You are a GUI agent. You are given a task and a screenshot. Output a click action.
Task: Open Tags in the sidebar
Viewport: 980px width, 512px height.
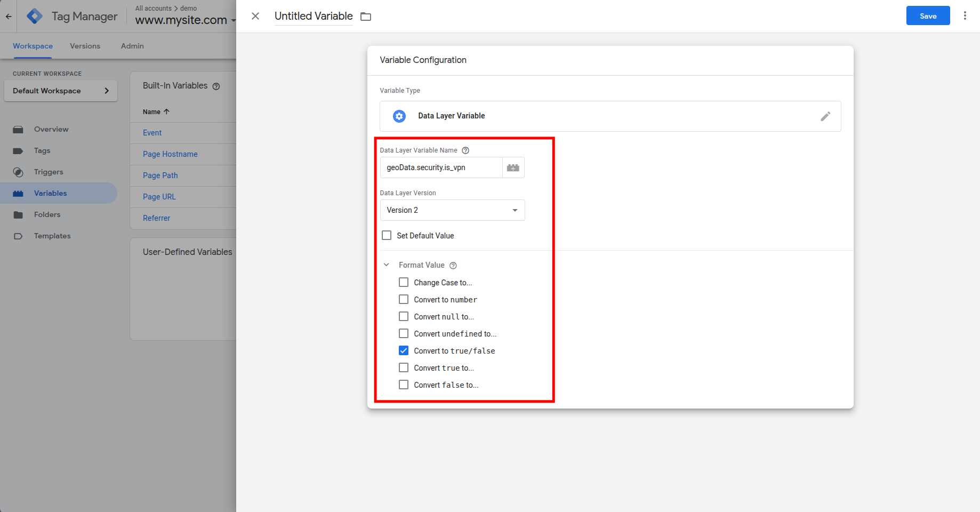pos(42,150)
